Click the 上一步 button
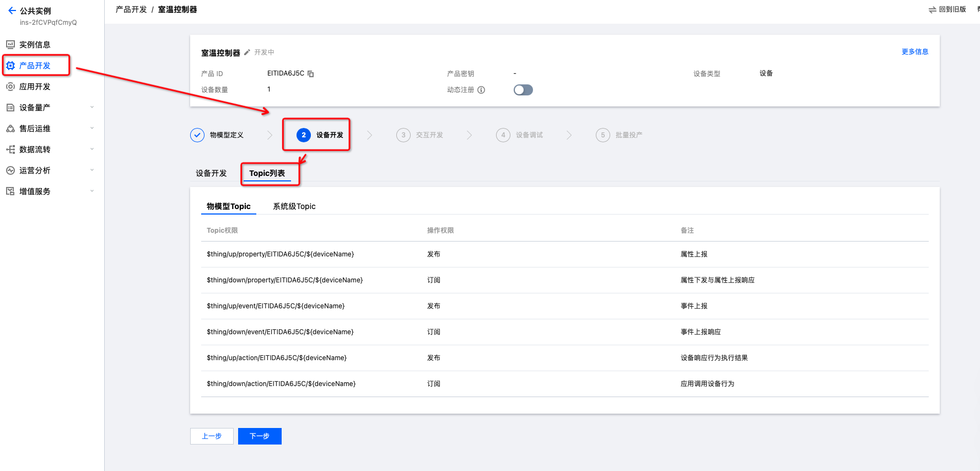Screen dimensions: 980x471 212,436
